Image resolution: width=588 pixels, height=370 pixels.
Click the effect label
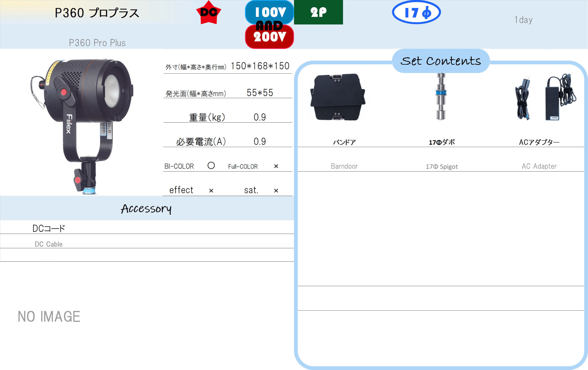pyautogui.click(x=181, y=190)
